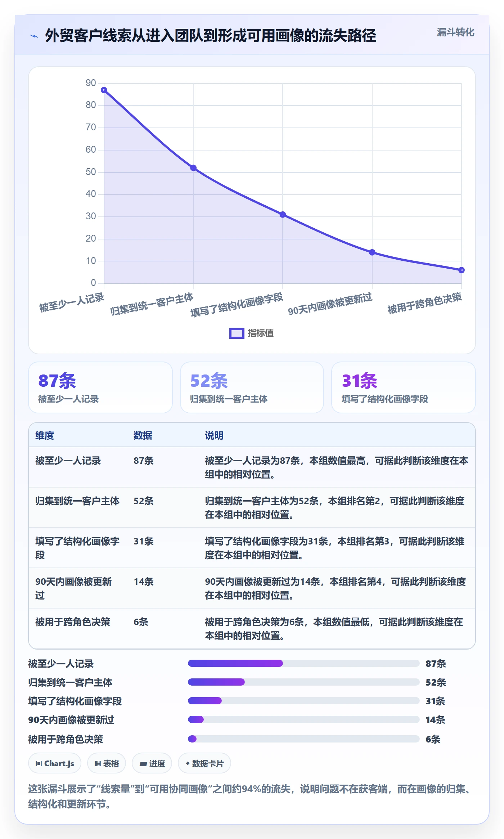Viewport: 504px width, 839px height.
Task: Click description text for 被用于跨角色决策 row
Action: (x=334, y=629)
